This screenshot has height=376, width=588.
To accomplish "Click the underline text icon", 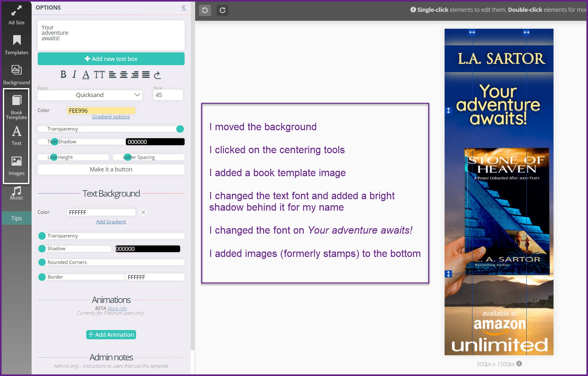I will 86,75.
